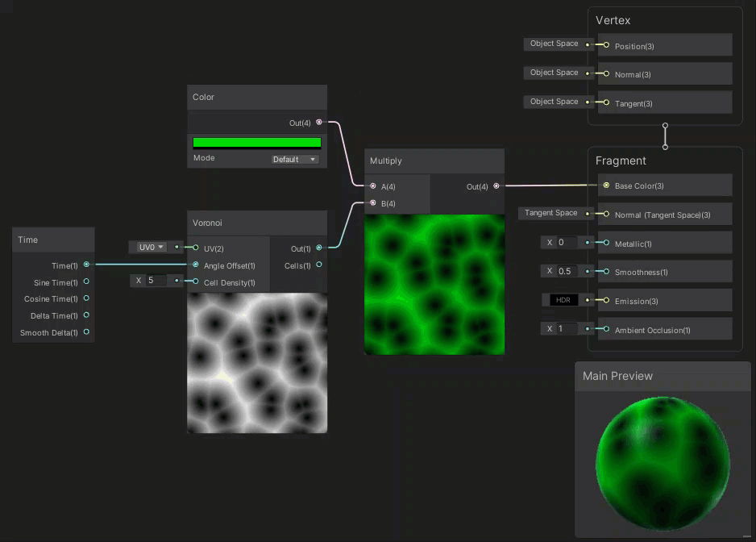Click the Smooth Delta(1) output port
The height and width of the screenshot is (542, 756).
click(x=86, y=331)
